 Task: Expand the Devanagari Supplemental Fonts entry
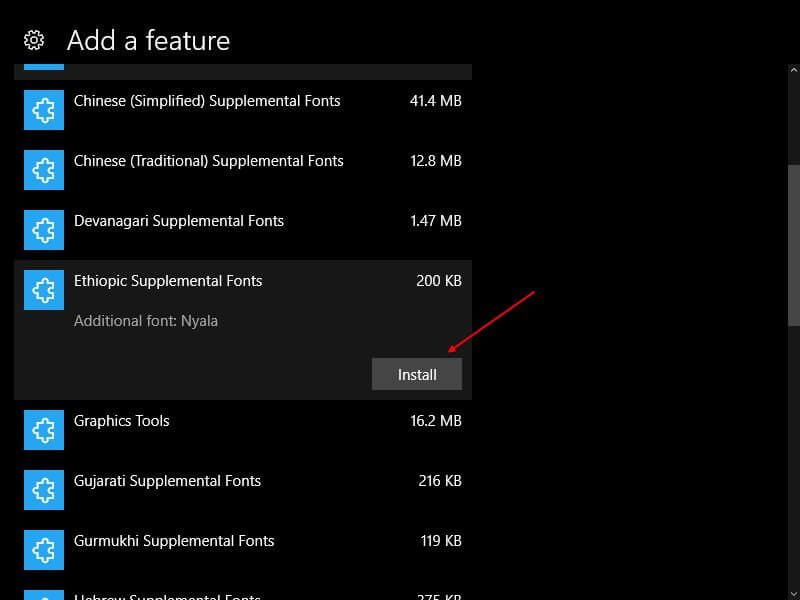tap(243, 230)
